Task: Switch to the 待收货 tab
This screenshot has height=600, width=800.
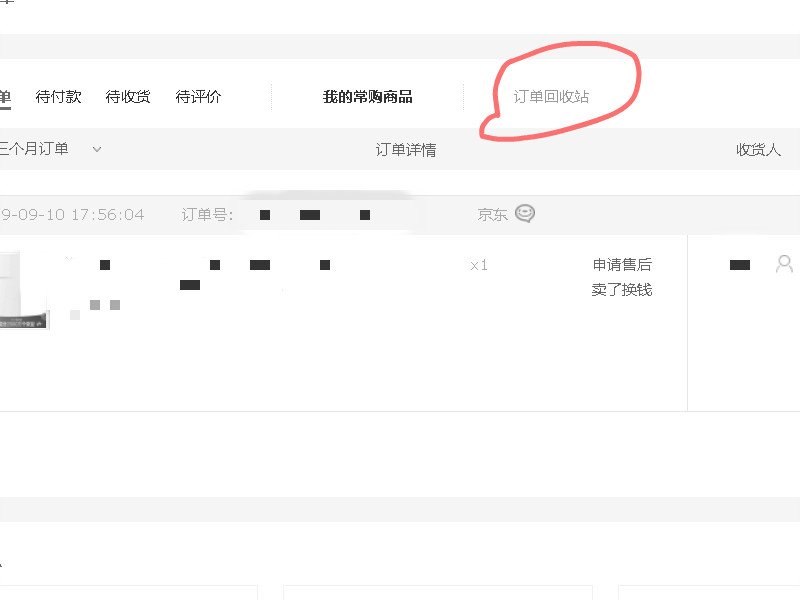Action: point(128,96)
